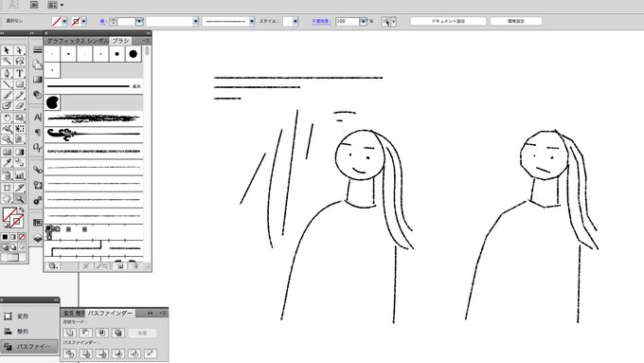Select the Scale tool
This screenshot has height=363, width=644.
19,118
